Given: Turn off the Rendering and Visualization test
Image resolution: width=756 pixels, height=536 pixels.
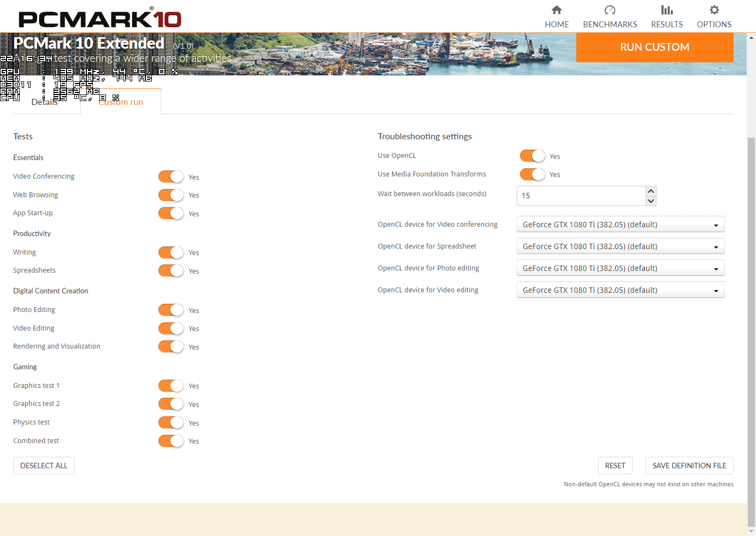Looking at the screenshot, I should 171,346.
